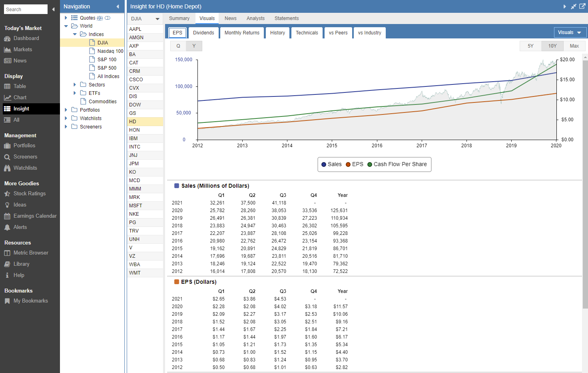Select AAPL in the ticker list
The image size is (588, 373).
pos(145,29)
